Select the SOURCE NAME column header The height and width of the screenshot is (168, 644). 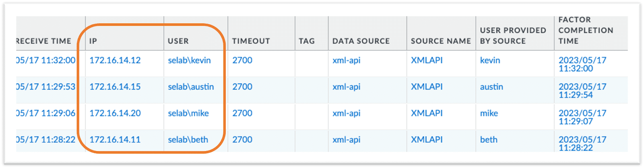[x=441, y=41]
